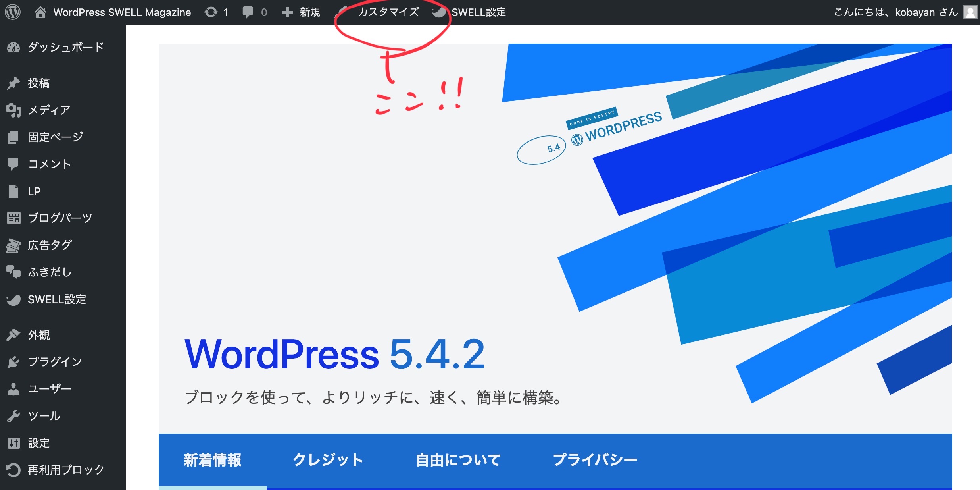980x490 pixels.
Task: Click the WordPress SWELL Magazine site name link
Action: pyautogui.click(x=122, y=12)
